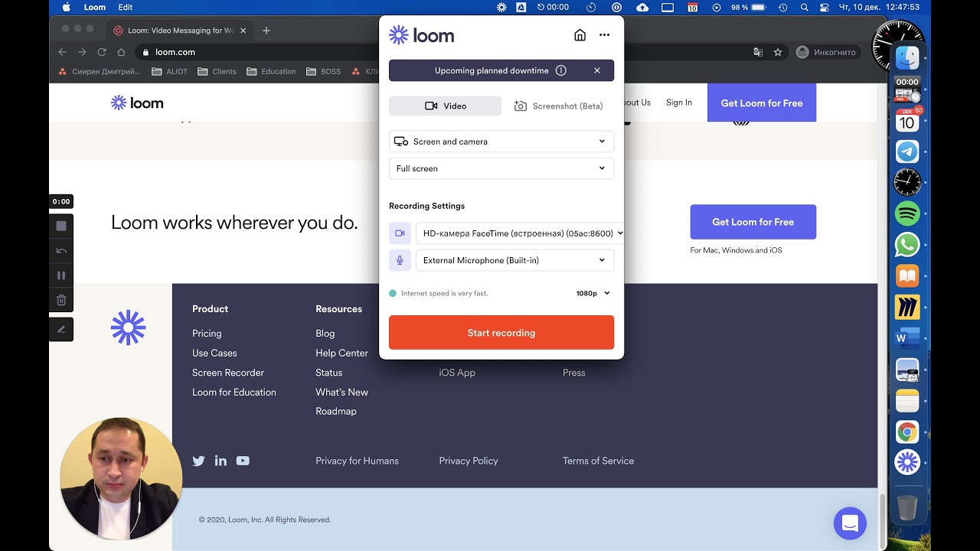Screen dimensions: 980x551
Task: Open Spotlight search in the menu bar
Action: click(x=804, y=7)
